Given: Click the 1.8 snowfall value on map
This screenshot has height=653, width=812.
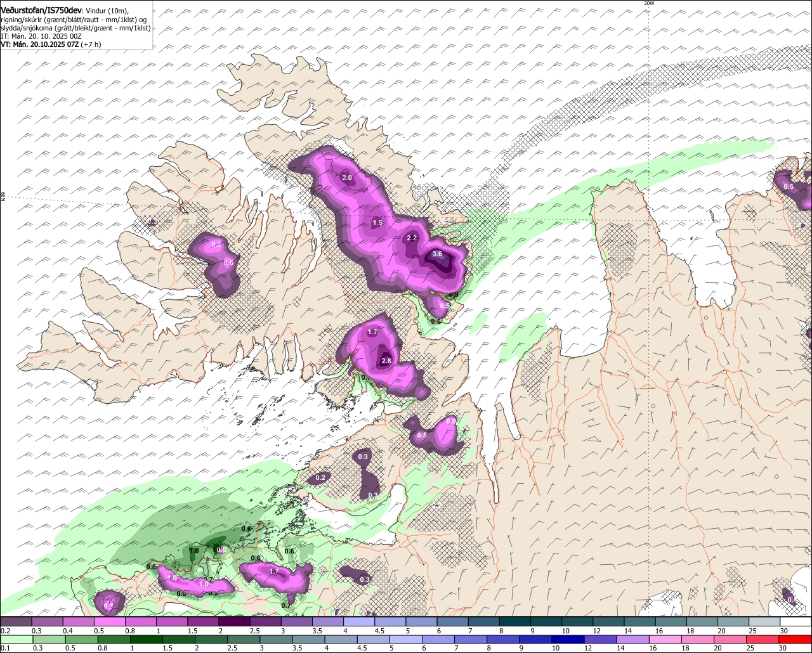Looking at the screenshot, I should [377, 223].
